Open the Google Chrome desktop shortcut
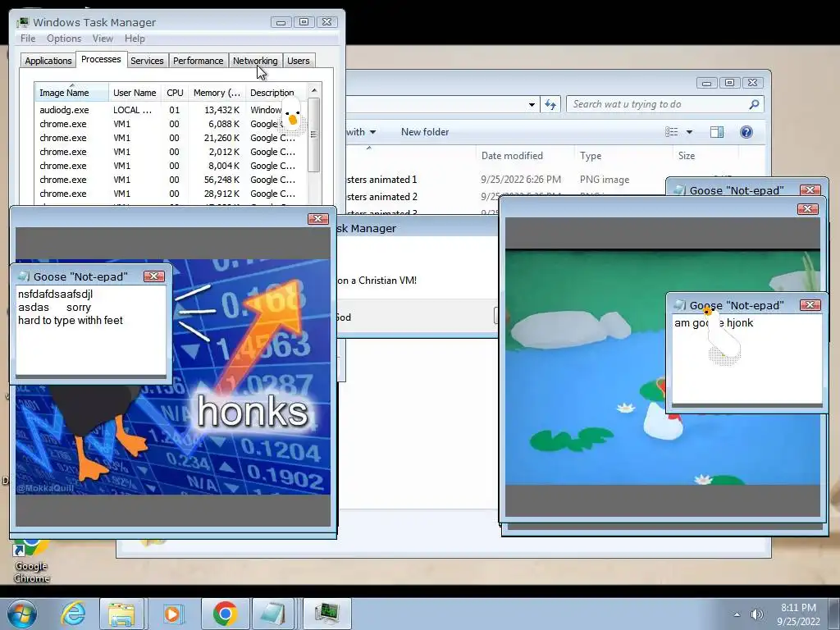The height and width of the screenshot is (630, 840). [31, 561]
